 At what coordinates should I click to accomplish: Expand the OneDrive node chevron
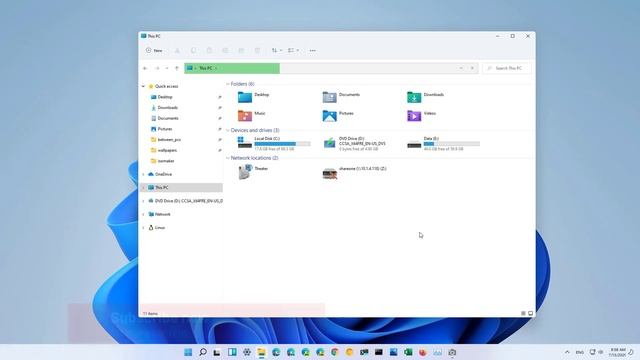point(143,174)
